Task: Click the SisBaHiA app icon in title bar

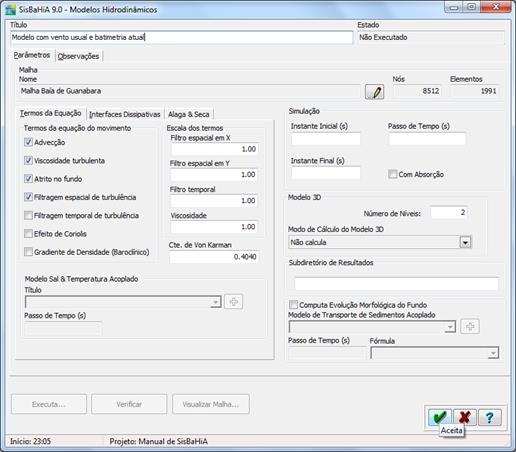Action: 10,9
